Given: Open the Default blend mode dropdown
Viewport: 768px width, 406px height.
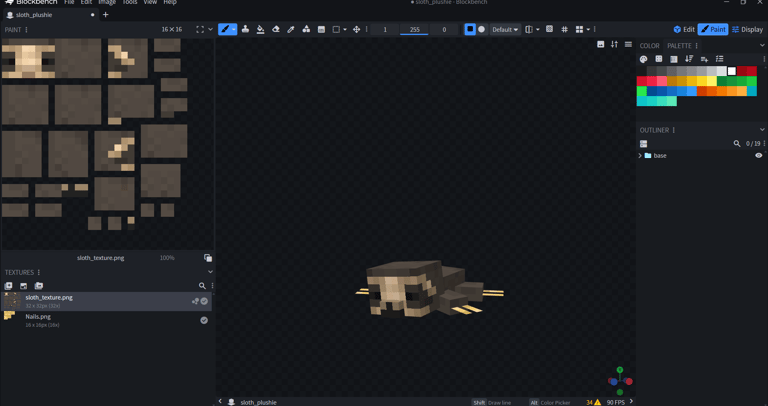Looking at the screenshot, I should coord(505,29).
